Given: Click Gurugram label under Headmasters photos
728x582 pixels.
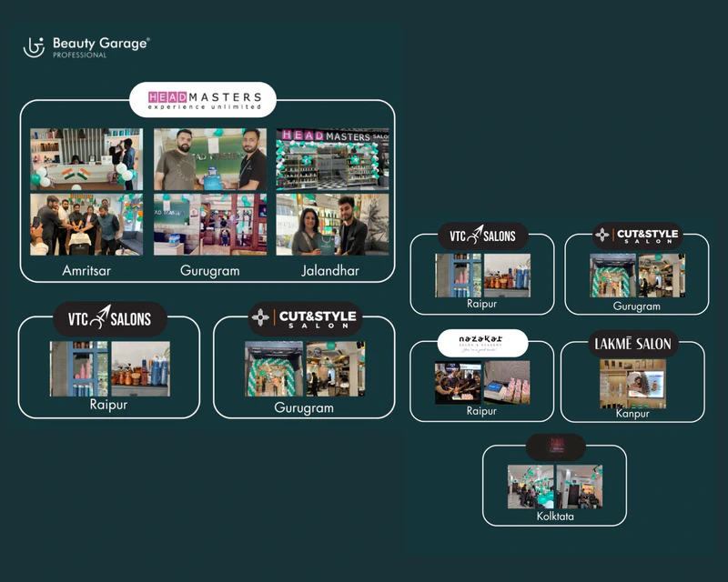Looking at the screenshot, I should pyautogui.click(x=209, y=270).
